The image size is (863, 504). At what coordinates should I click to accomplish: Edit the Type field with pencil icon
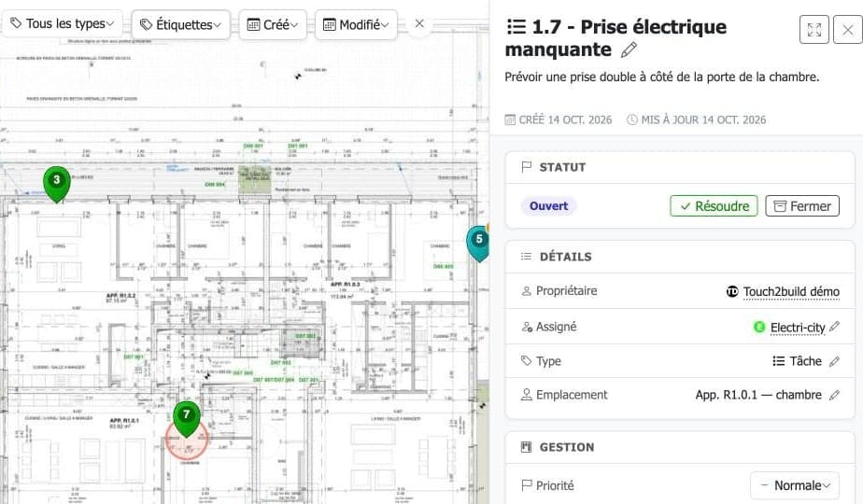click(834, 361)
